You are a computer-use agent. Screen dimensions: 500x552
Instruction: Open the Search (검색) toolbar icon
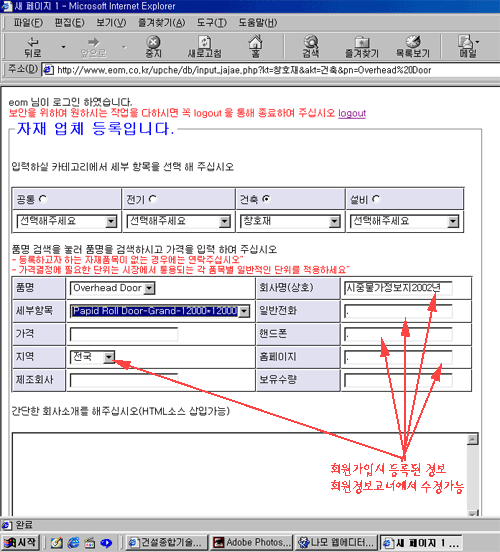311,47
